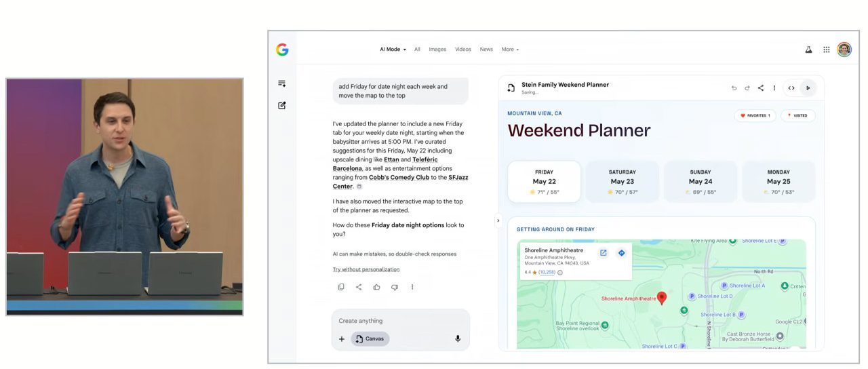Click the new thread icon in sidebar
The height and width of the screenshot is (369, 868).
point(282,83)
